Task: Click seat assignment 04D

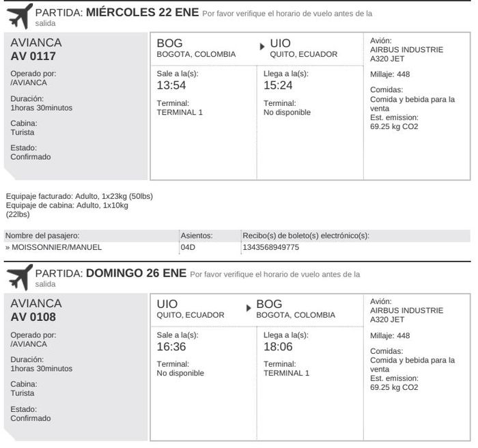Action: coord(188,247)
